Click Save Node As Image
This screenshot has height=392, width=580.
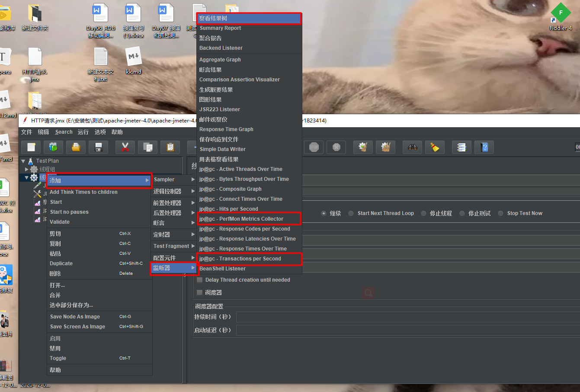point(99,317)
